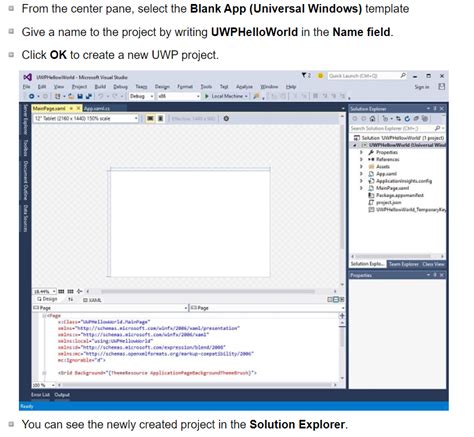Switch to the Team Explorer tab
The width and height of the screenshot is (474, 437).
(403, 264)
